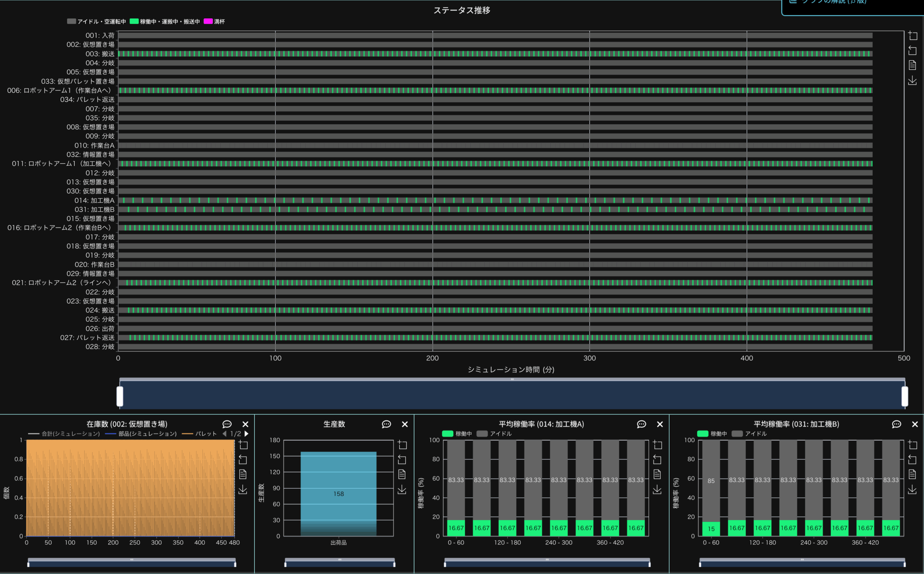Click the 158 出荷品 bar in 生産数 chart

pyautogui.click(x=339, y=493)
